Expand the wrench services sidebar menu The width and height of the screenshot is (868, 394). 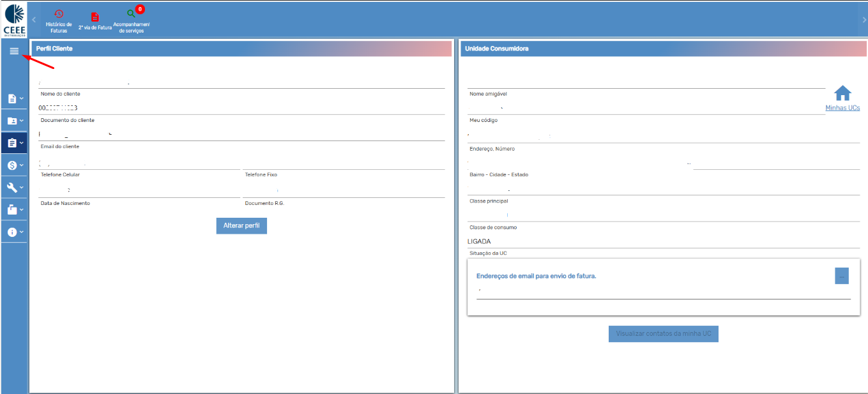coord(15,188)
